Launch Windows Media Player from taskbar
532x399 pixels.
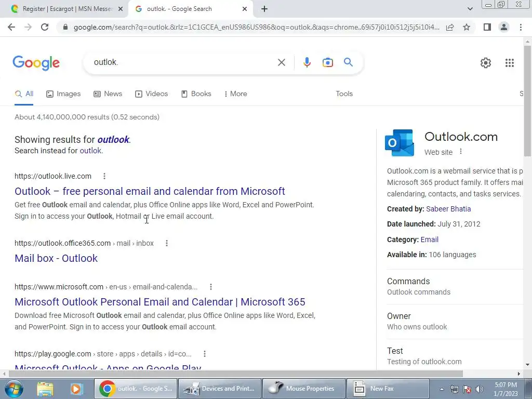tap(76, 389)
